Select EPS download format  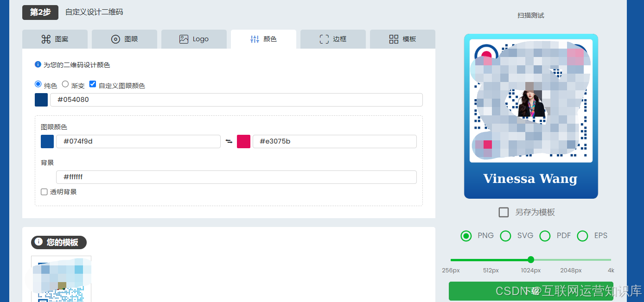tap(582, 236)
